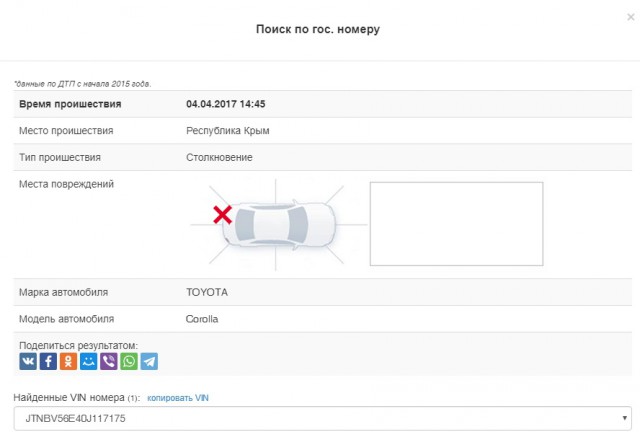Viewport: 640px width, 432px height.
Task: Select the date '04.04.2017 14:45'
Action: click(226, 104)
